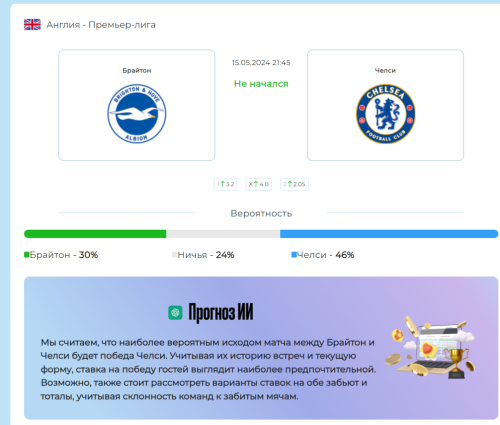Click the UK flag icon
Viewport: 500px width, 425px height.
coord(32,25)
